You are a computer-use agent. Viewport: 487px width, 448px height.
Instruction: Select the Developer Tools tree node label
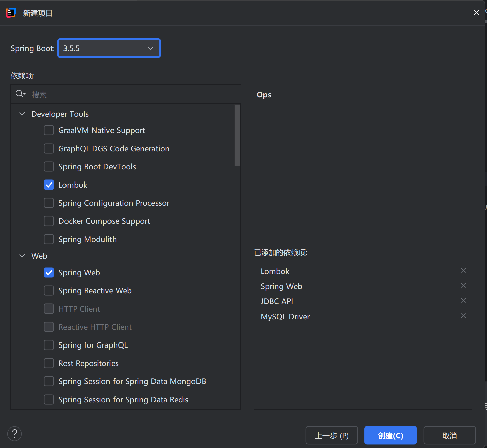(x=60, y=114)
